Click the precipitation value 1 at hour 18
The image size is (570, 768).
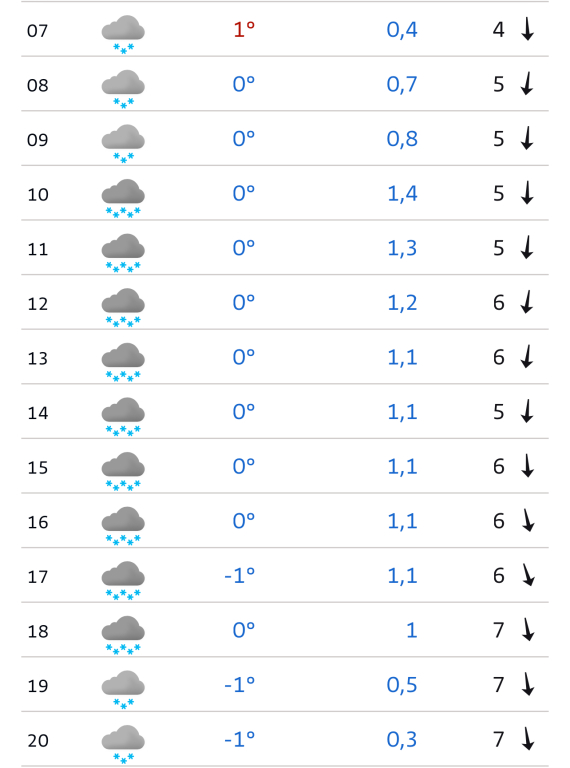tap(412, 630)
